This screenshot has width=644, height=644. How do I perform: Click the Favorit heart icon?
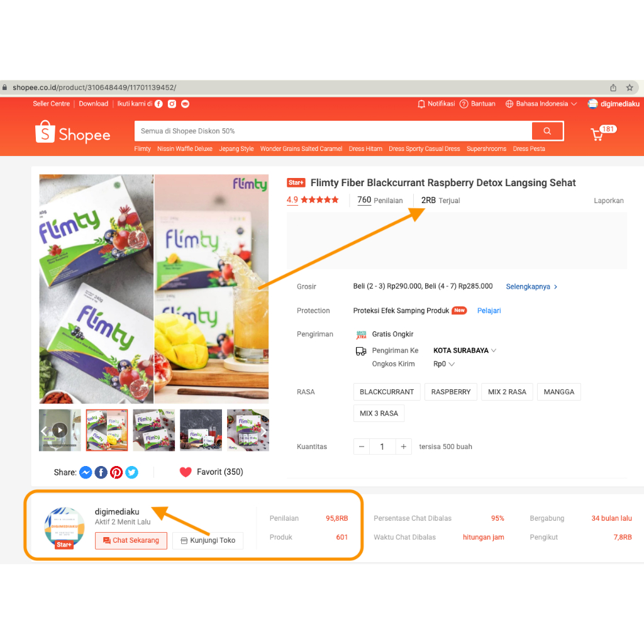tap(186, 472)
